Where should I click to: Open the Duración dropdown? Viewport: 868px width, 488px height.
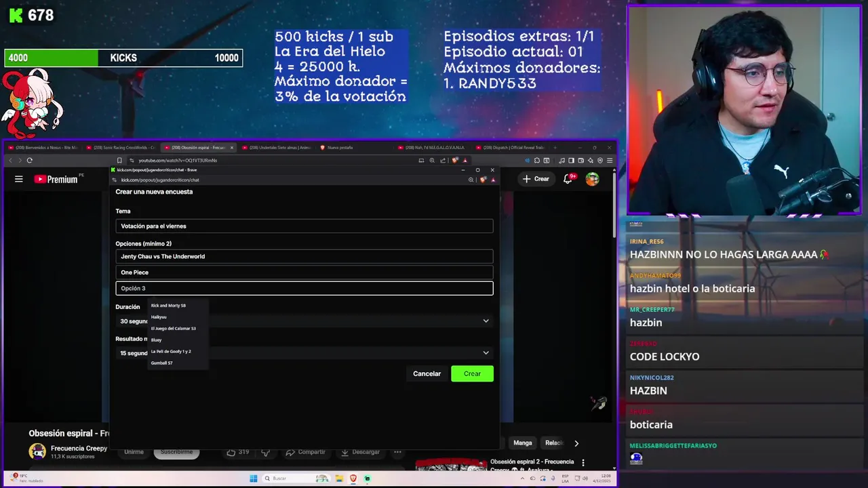304,321
